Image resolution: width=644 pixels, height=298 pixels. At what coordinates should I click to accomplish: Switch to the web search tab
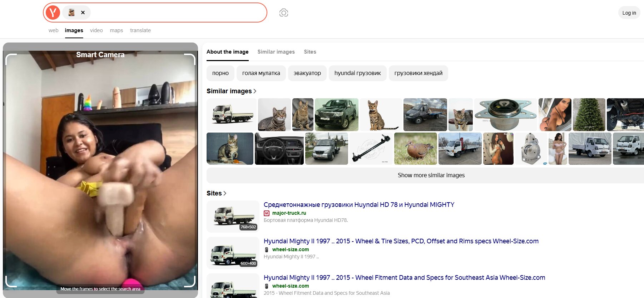53,30
